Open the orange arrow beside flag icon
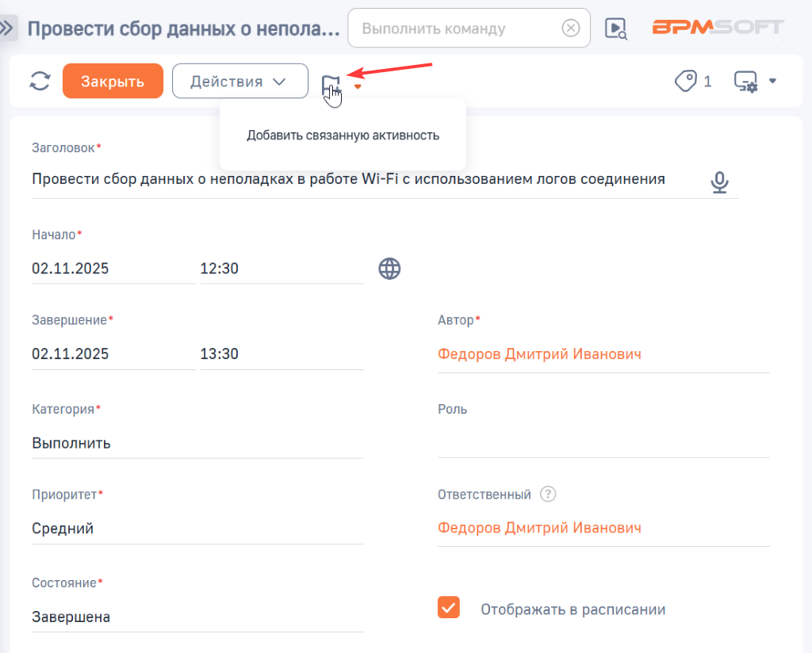Image resolution: width=812 pixels, height=653 pixels. pyautogui.click(x=358, y=86)
